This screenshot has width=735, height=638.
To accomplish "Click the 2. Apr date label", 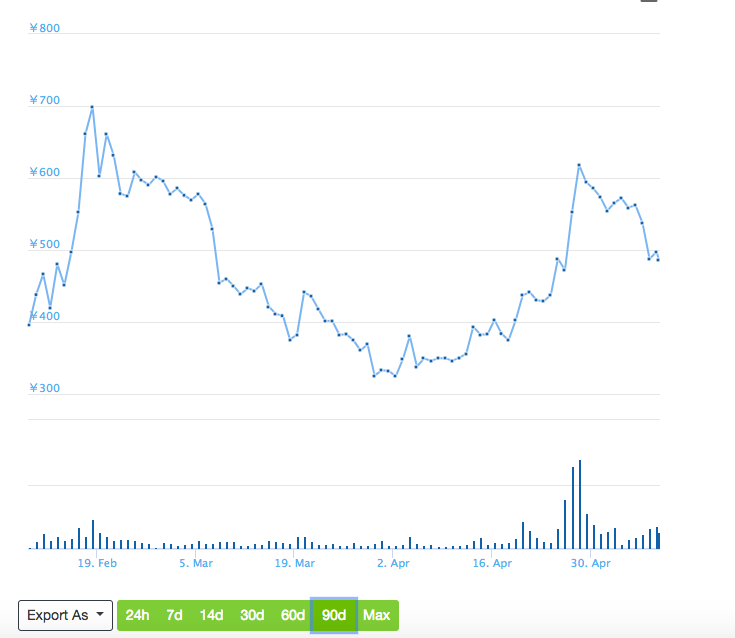I will click(x=394, y=564).
